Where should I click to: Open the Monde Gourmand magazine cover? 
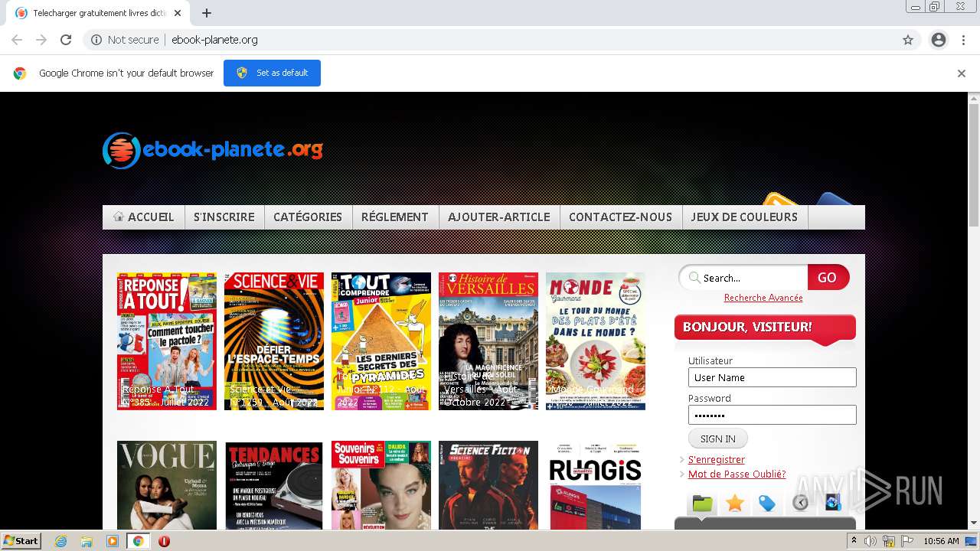click(x=596, y=341)
